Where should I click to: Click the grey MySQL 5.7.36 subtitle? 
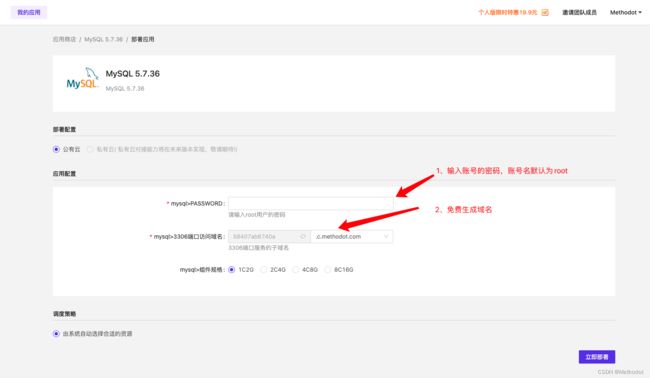(125, 89)
